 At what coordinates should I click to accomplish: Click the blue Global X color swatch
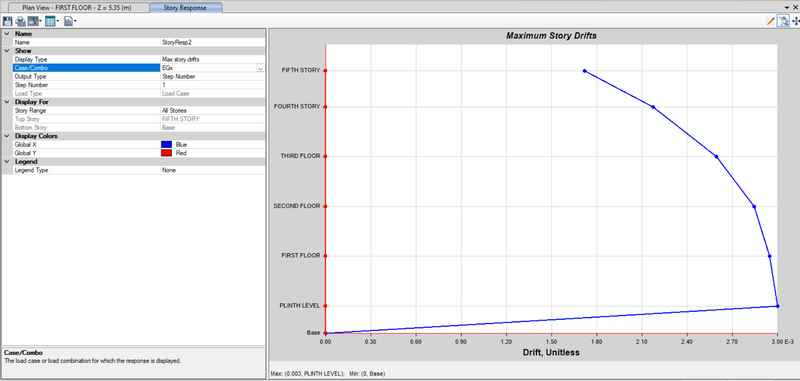pos(166,145)
